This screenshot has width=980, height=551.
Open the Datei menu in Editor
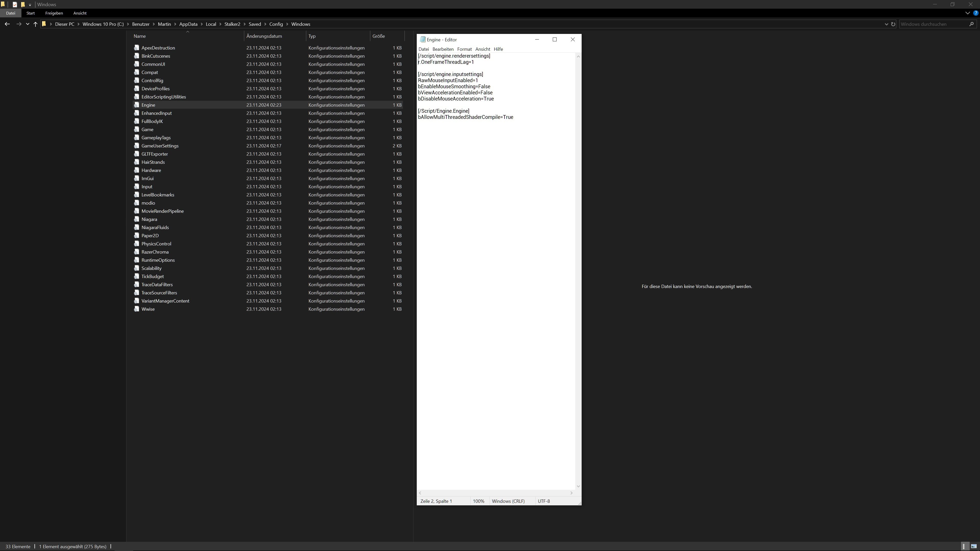tap(424, 48)
